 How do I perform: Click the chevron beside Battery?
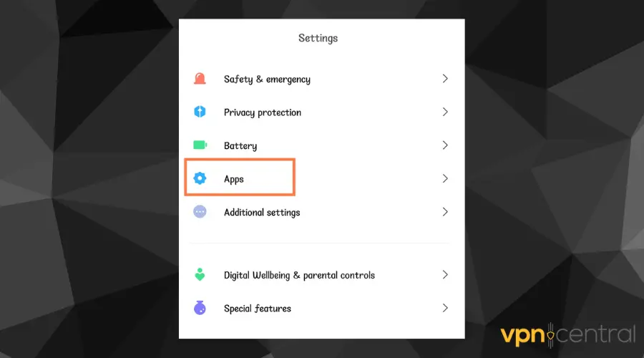(445, 145)
